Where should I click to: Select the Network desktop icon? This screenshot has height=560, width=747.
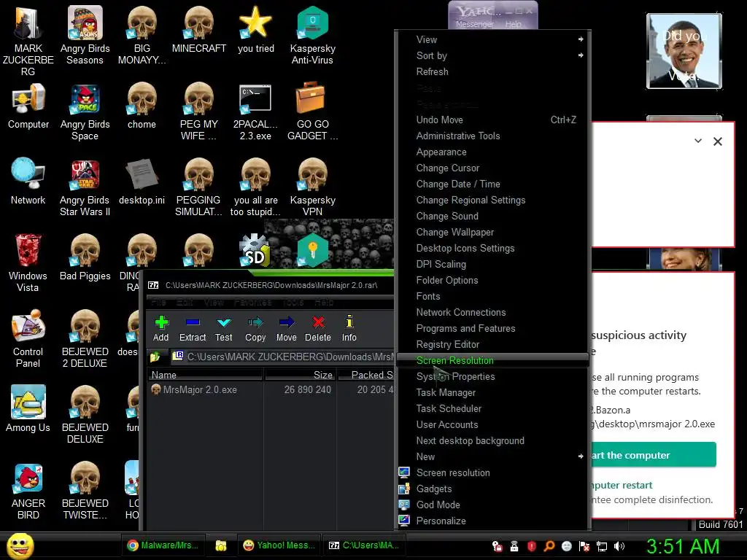tap(28, 182)
